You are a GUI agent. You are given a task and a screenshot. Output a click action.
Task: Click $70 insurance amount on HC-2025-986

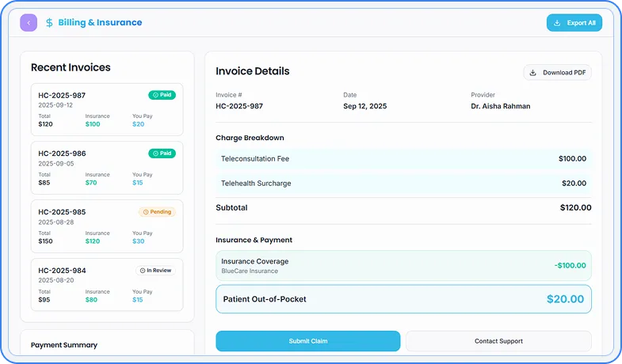coord(91,183)
